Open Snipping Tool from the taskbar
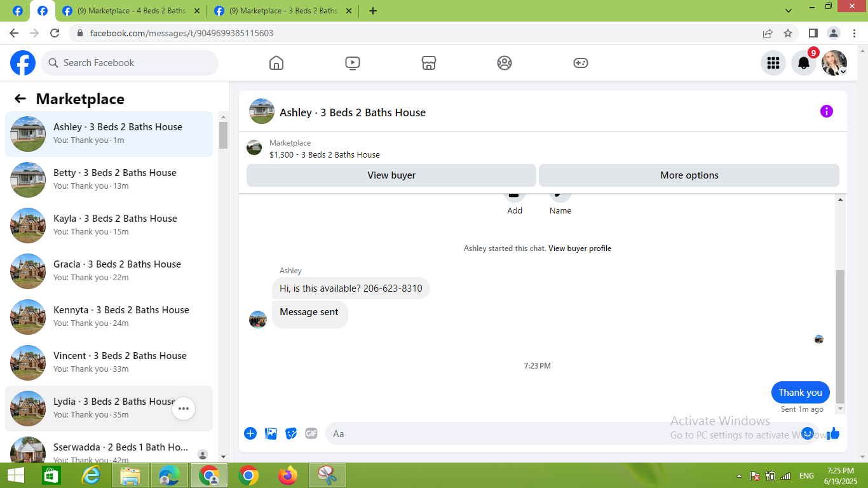Viewport: 868px width, 488px height. 327,475
